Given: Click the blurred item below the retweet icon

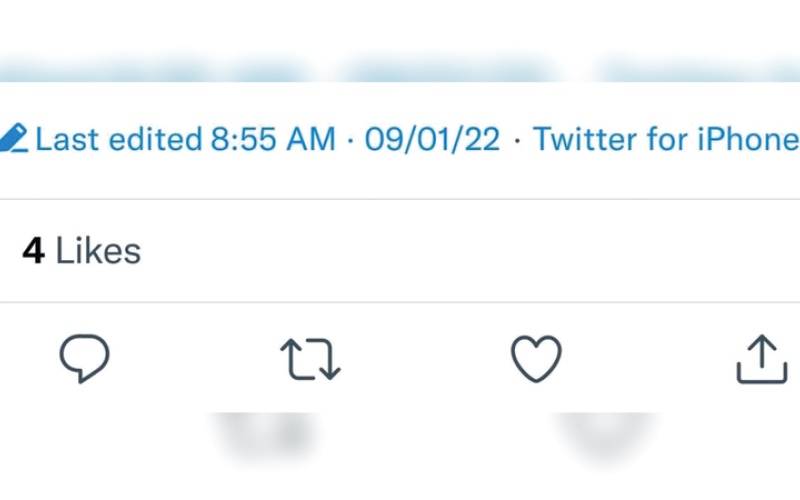Looking at the screenshot, I should coord(265,435).
